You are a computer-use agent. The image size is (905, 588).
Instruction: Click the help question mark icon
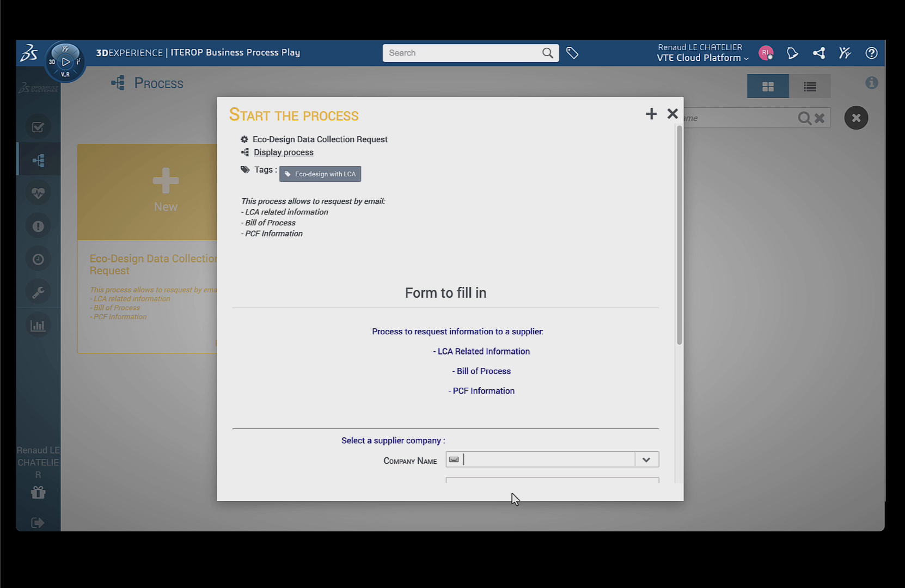tap(871, 53)
